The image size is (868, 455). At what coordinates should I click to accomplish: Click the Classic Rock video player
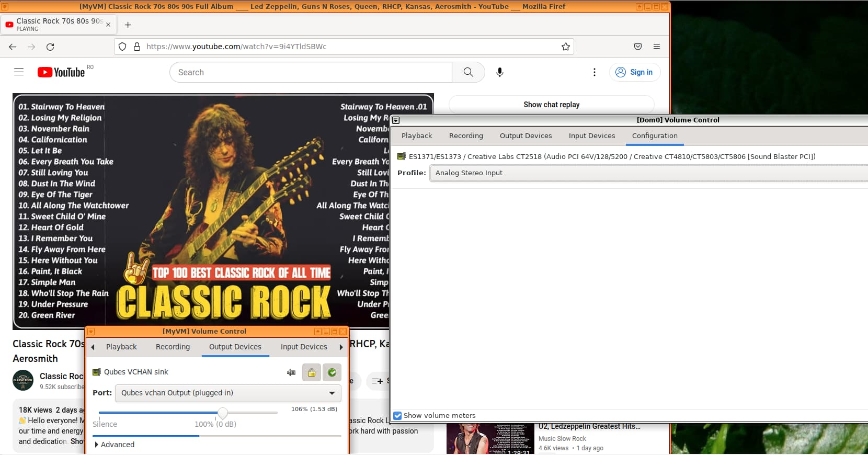[x=223, y=211]
